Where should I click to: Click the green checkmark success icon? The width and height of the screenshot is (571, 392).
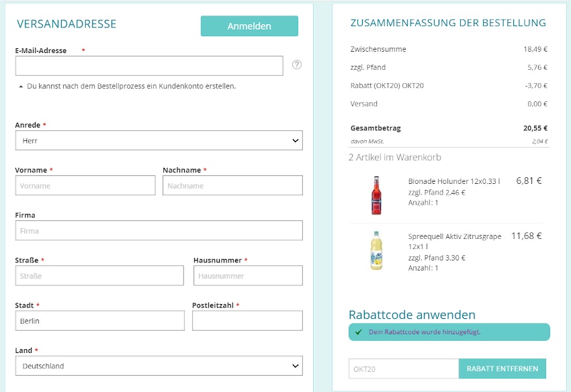pos(359,332)
